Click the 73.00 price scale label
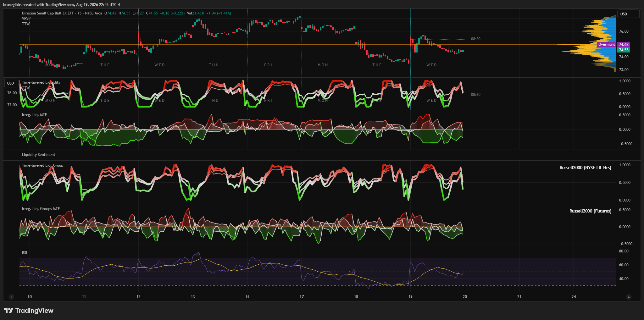 coord(624,70)
